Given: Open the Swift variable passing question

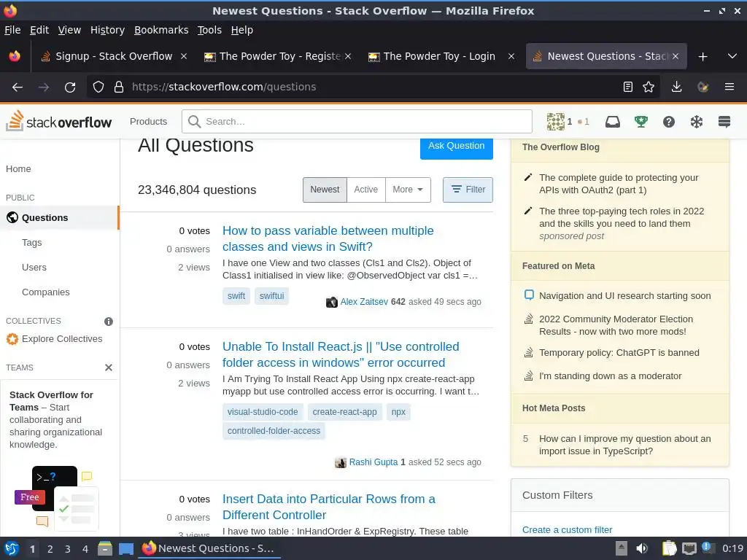Looking at the screenshot, I should (328, 238).
